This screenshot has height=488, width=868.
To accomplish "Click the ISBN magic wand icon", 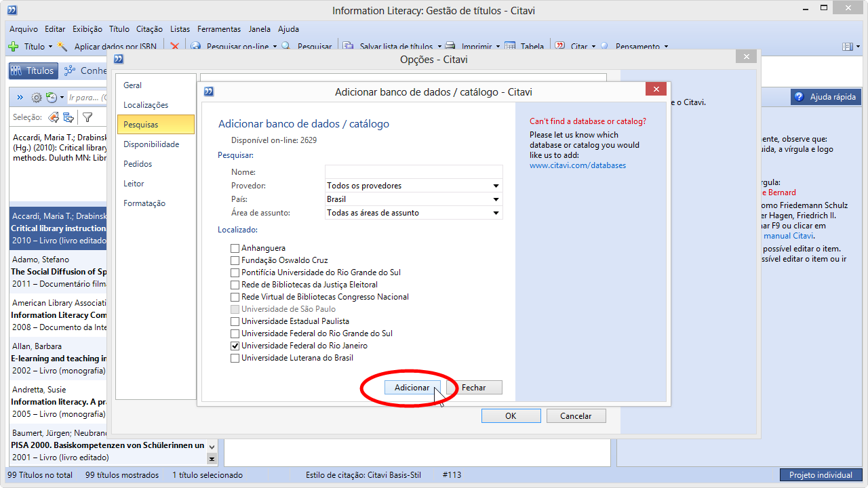I will [63, 47].
